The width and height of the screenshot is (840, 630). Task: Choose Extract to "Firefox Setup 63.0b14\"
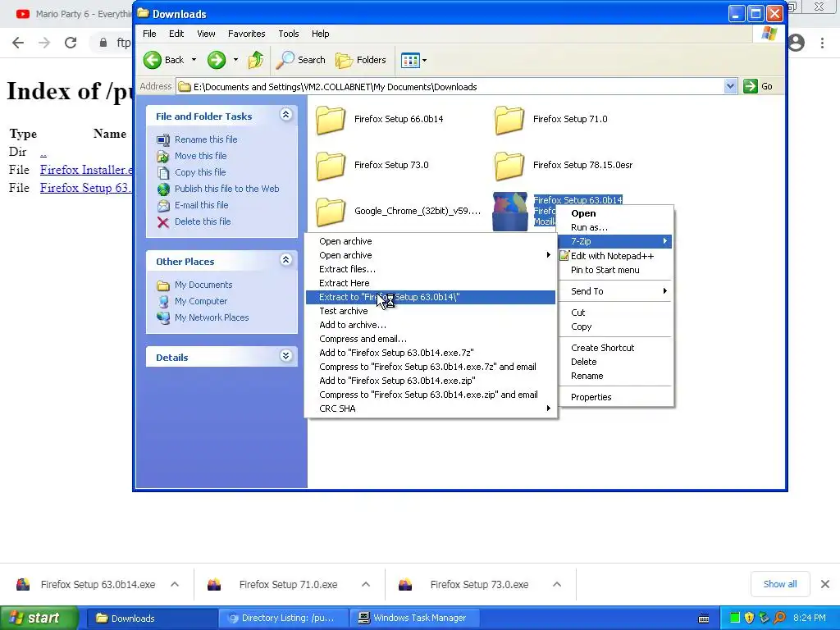point(431,297)
